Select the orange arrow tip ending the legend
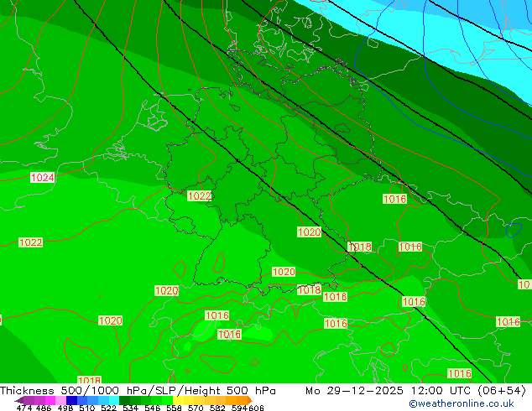532x411 pixels. click(x=250, y=400)
